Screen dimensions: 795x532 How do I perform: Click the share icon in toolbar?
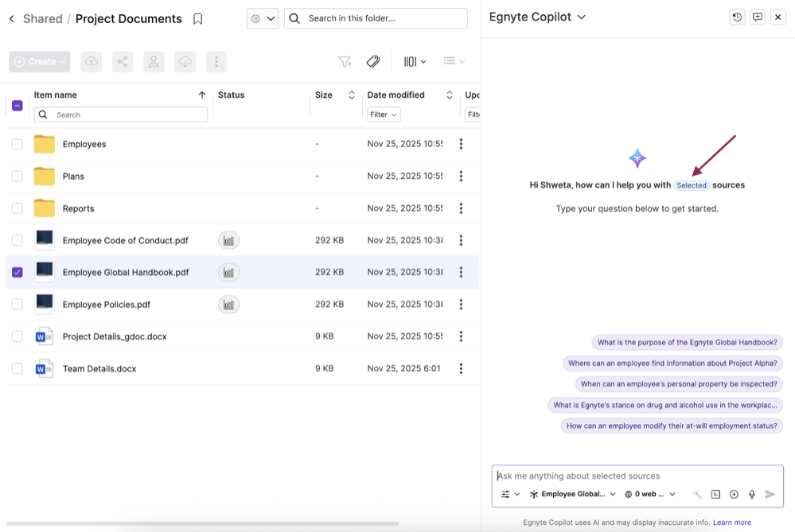pos(123,62)
